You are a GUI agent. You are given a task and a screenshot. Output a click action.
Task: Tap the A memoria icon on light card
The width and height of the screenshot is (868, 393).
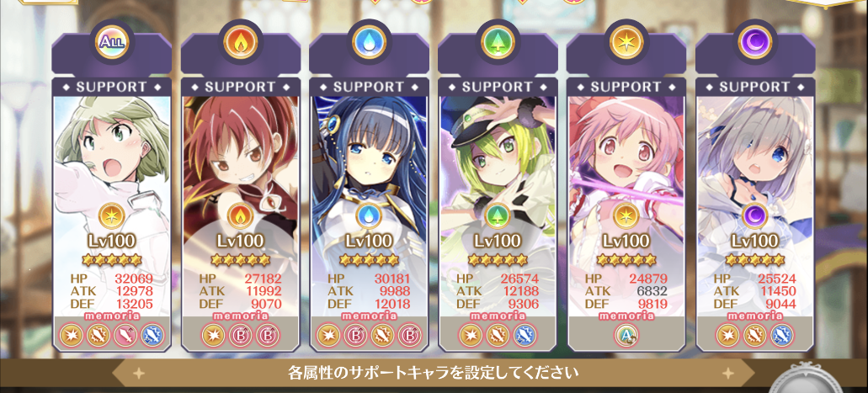tap(626, 335)
